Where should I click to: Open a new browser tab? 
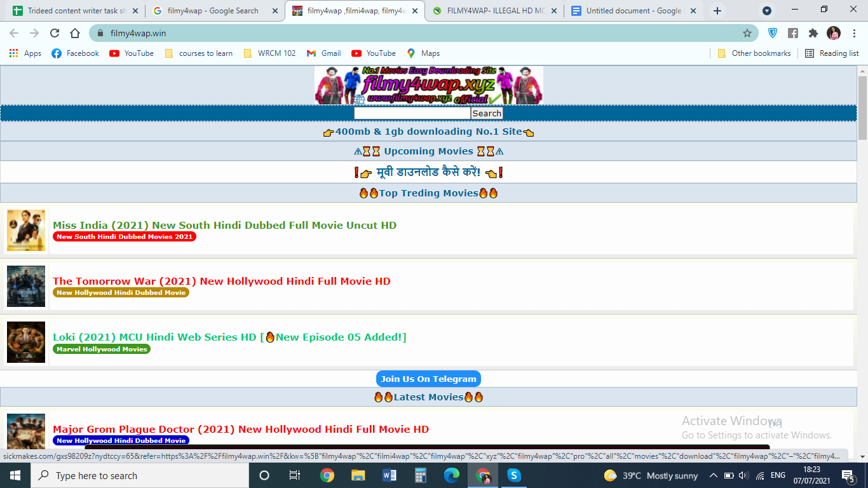pos(717,11)
